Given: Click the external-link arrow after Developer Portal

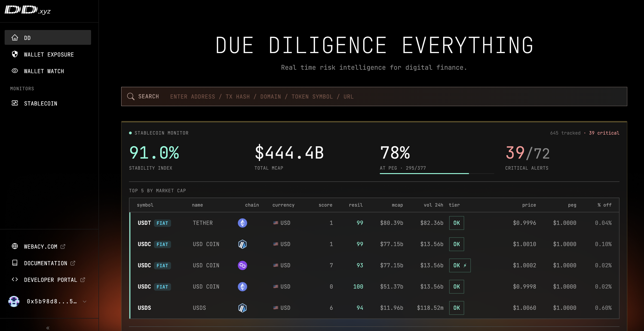Looking at the screenshot, I should coord(83,280).
